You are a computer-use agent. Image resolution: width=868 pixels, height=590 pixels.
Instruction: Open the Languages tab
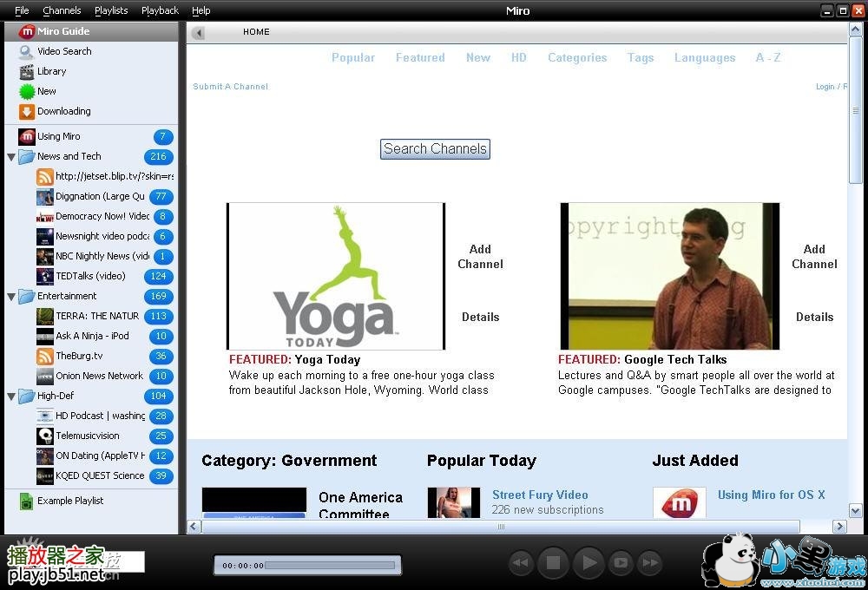click(x=705, y=57)
